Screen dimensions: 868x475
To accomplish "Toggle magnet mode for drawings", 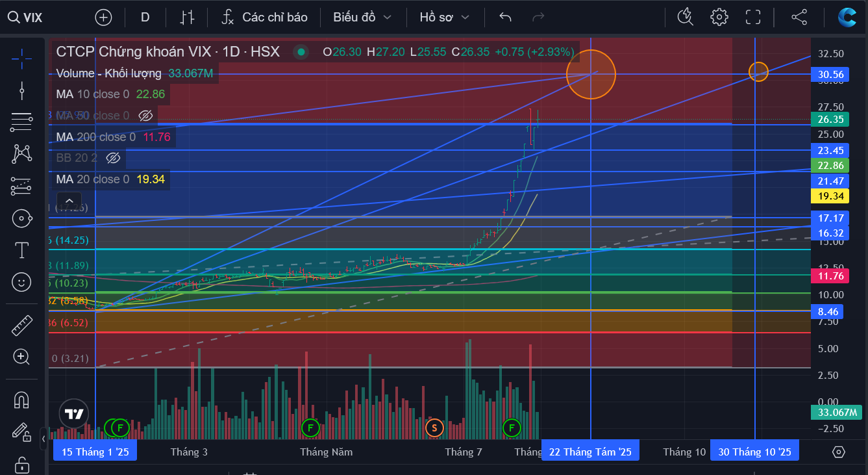I will click(21, 400).
